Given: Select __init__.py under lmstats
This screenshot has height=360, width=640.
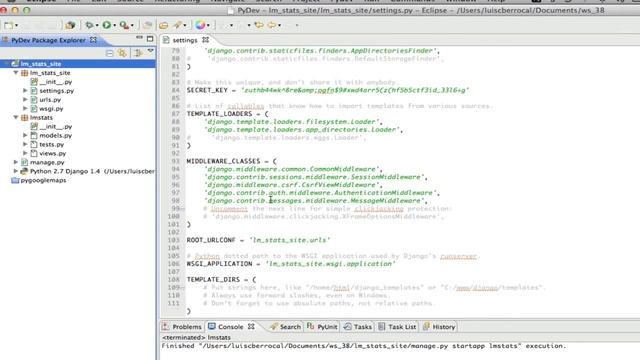Looking at the screenshot, I should pos(56,127).
